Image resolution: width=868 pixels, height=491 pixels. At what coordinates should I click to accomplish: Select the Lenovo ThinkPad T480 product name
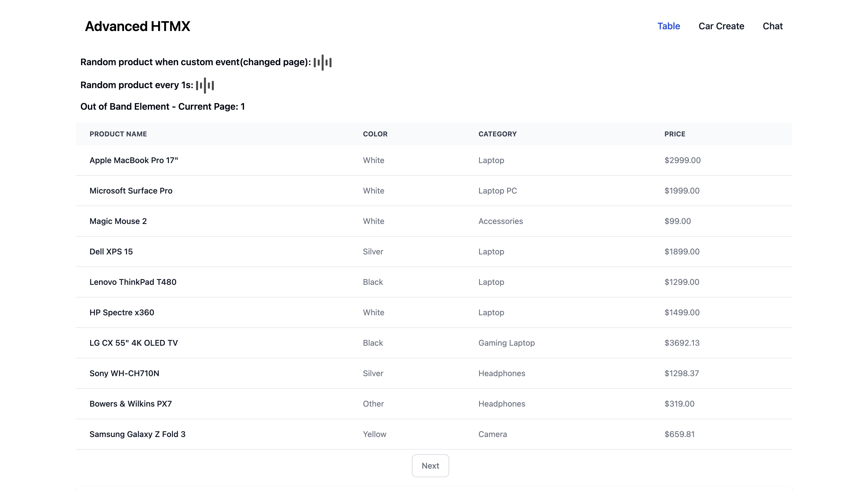tap(133, 282)
